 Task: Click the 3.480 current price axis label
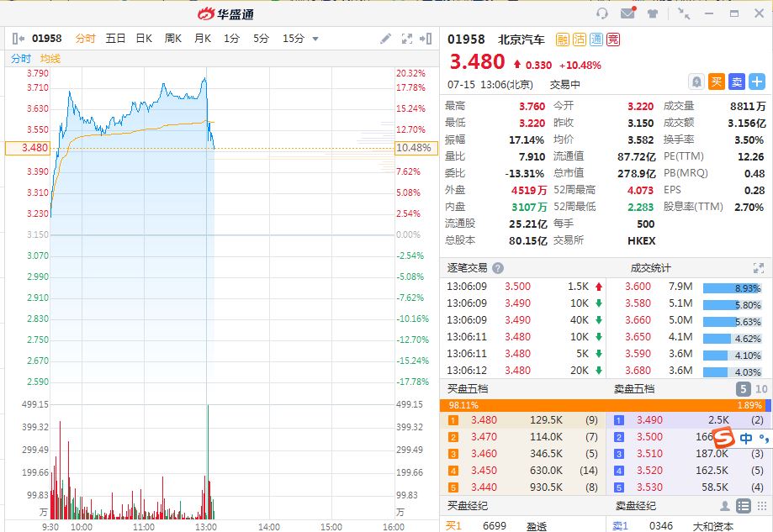click(x=28, y=148)
